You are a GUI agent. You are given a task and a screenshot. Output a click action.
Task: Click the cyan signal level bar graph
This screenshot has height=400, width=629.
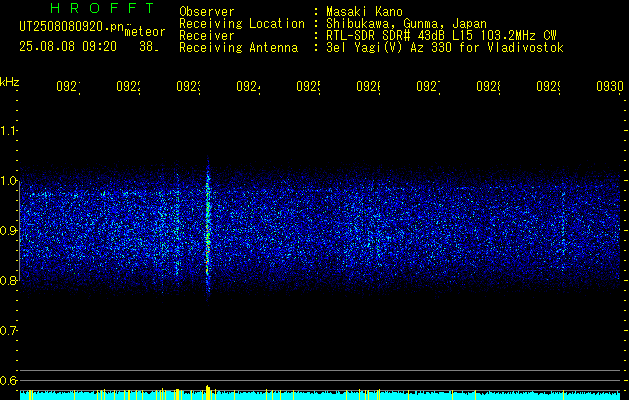point(320,394)
